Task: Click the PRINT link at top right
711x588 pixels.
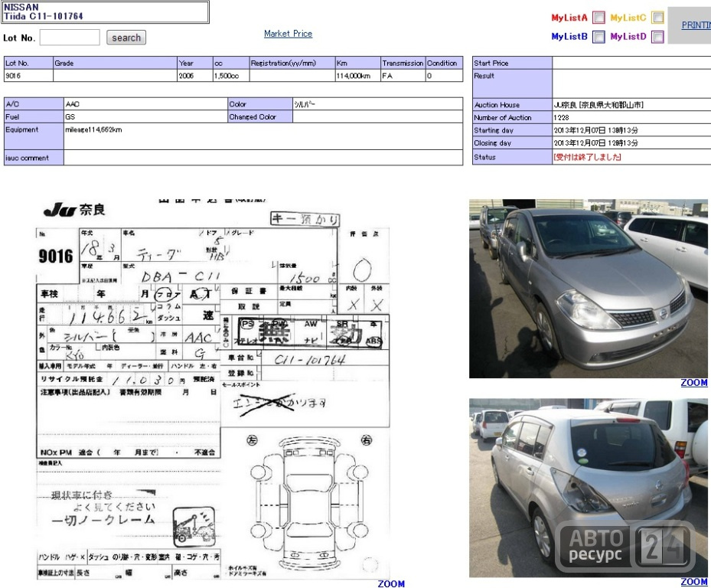Action: coord(696,25)
